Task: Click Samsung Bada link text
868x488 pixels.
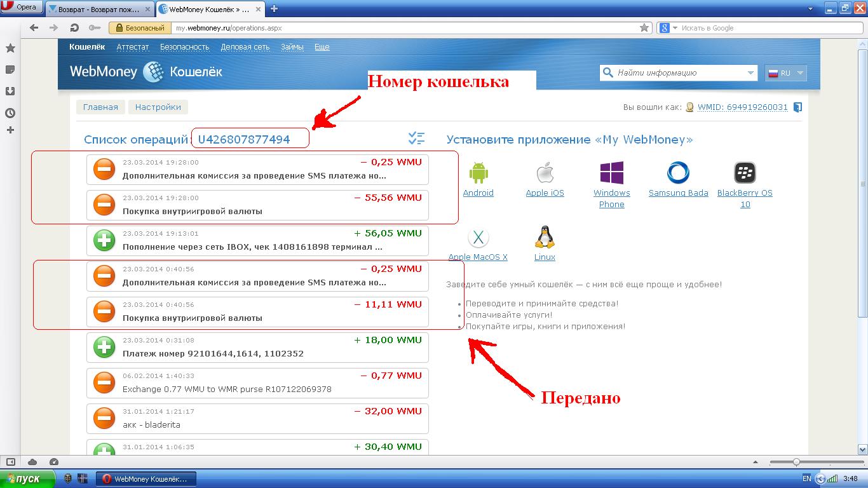Action: pos(678,193)
